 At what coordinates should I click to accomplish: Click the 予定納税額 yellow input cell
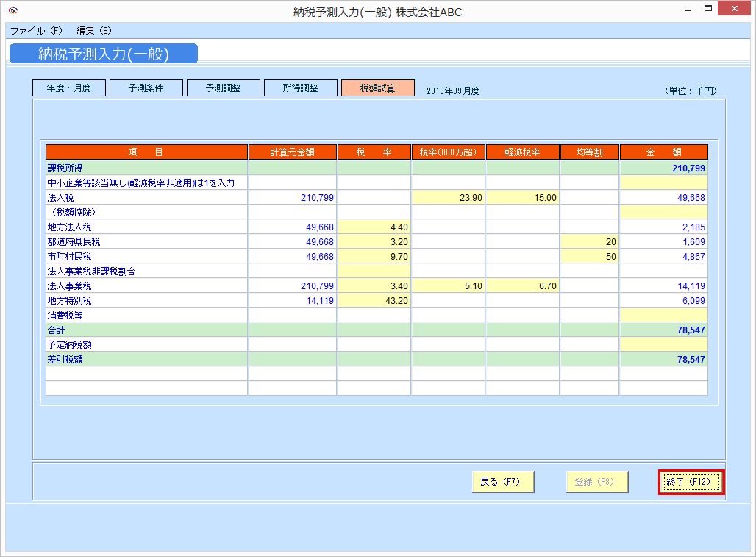[663, 344]
